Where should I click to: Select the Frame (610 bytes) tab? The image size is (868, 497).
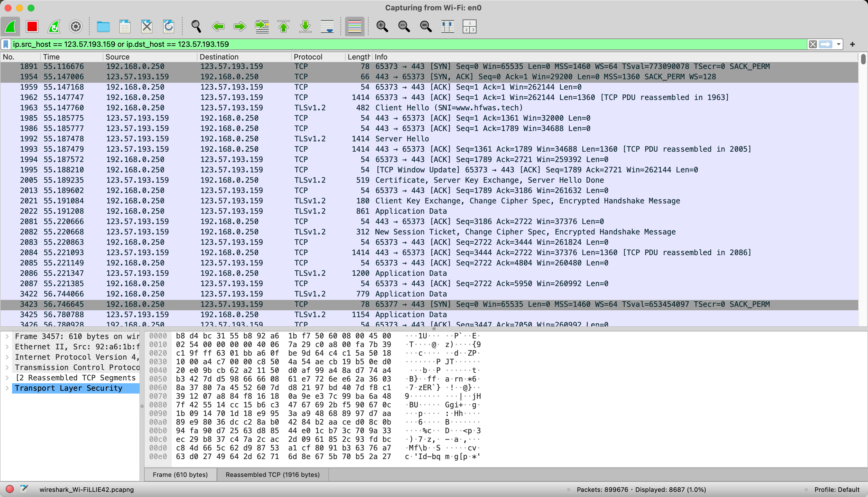tap(180, 475)
